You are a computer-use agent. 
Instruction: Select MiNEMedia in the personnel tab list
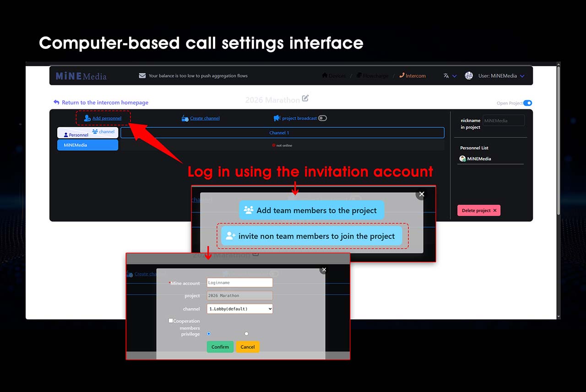point(87,145)
